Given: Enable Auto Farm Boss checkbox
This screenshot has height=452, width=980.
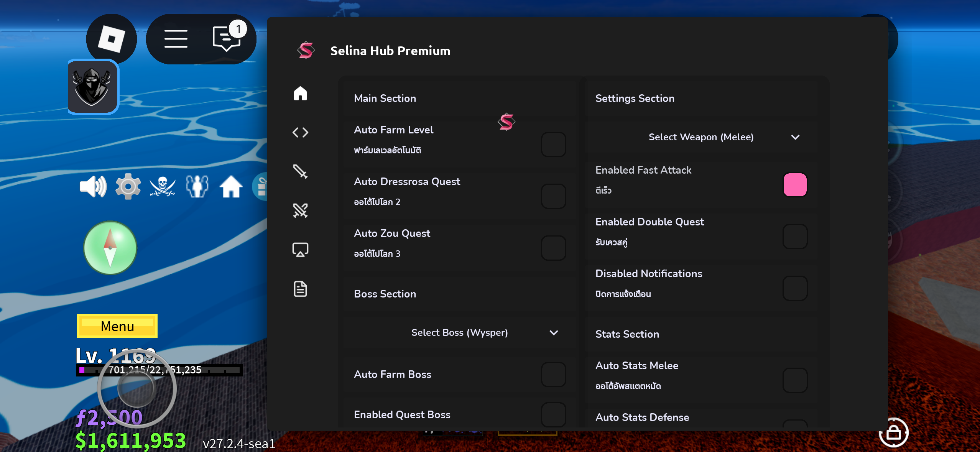Looking at the screenshot, I should (x=553, y=374).
